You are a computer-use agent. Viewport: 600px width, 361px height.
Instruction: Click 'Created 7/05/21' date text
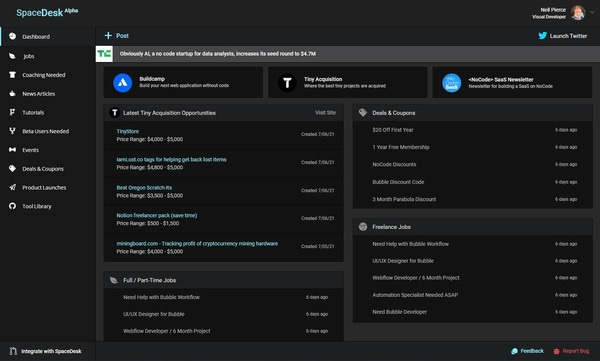[317, 247]
